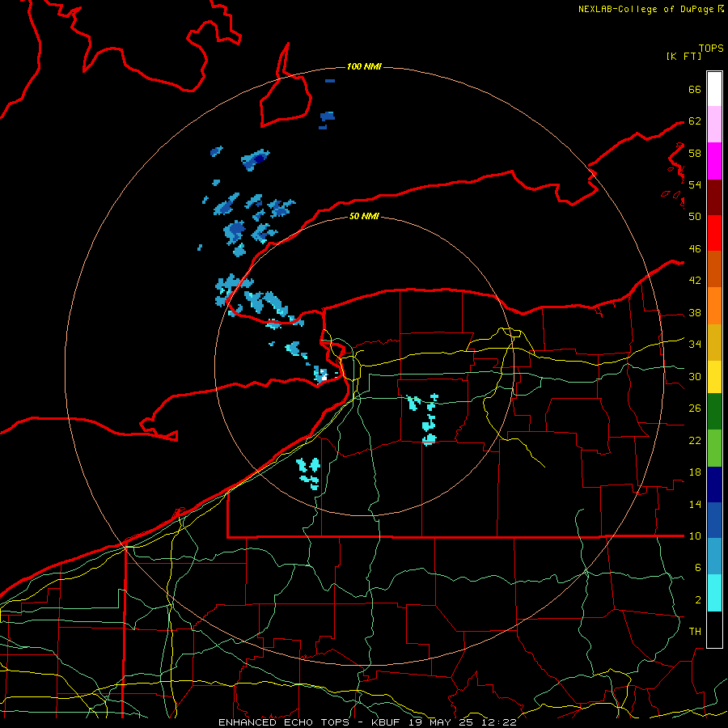This screenshot has height=728, width=728.
Task: Click the navy 14-18 kft legend swatch
Action: point(714,485)
